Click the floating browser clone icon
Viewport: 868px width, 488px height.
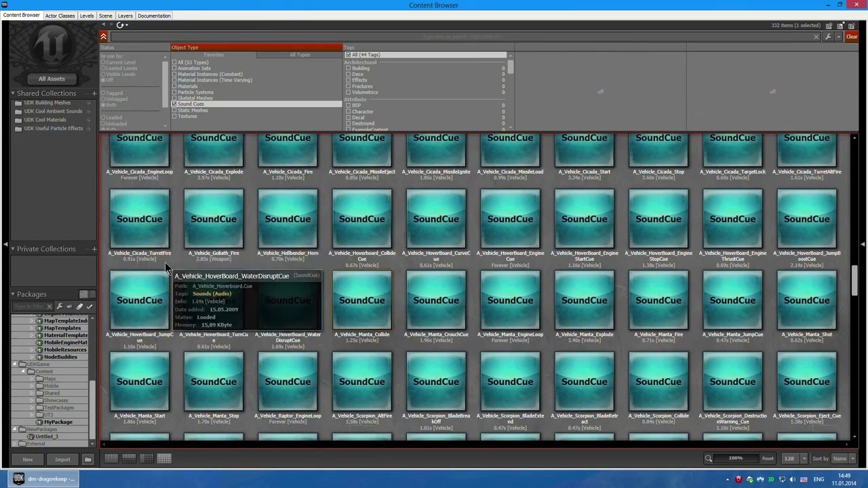[x=840, y=26]
